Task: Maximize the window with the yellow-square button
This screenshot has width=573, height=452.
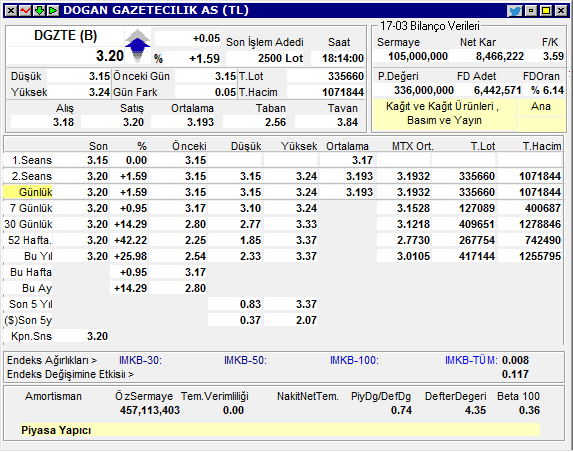Action: pos(546,11)
